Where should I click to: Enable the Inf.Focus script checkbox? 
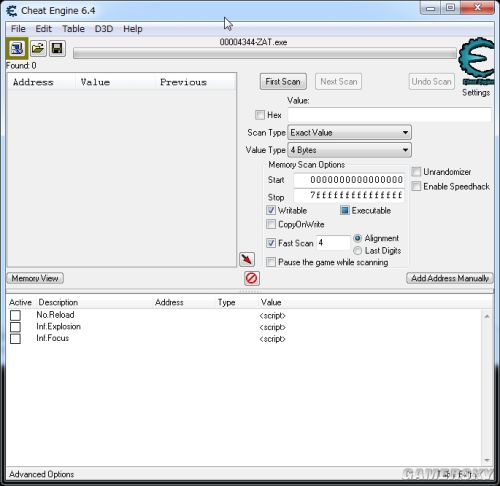(15, 338)
